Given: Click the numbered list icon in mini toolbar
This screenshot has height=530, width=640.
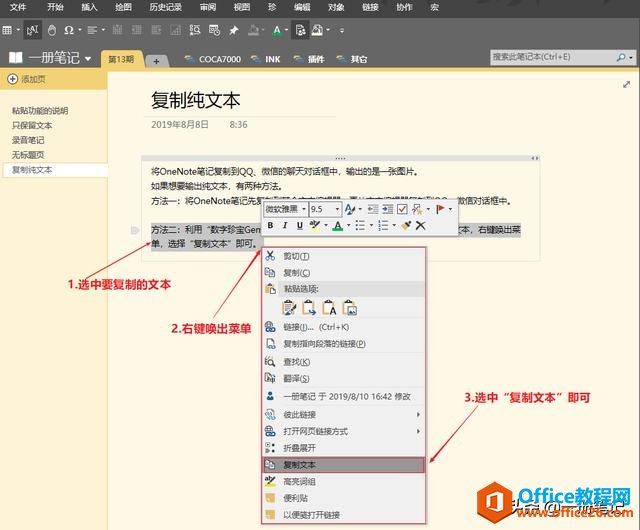Looking at the screenshot, I should 383,225.
